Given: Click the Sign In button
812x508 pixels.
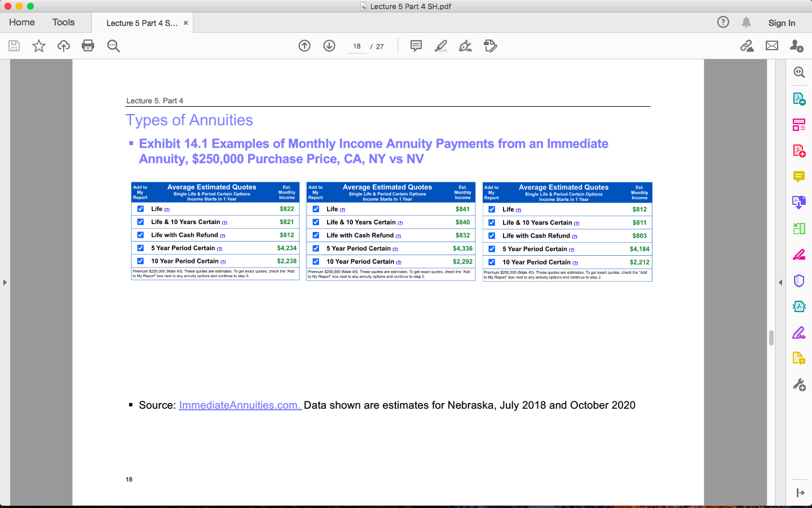Looking at the screenshot, I should click(782, 23).
